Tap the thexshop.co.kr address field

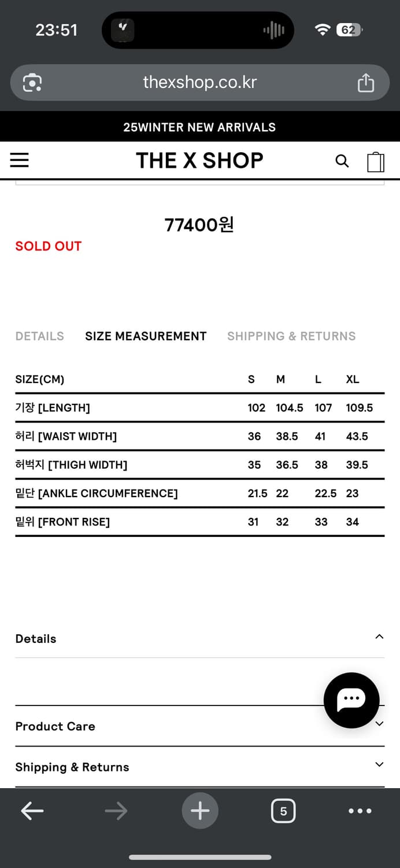click(x=199, y=83)
